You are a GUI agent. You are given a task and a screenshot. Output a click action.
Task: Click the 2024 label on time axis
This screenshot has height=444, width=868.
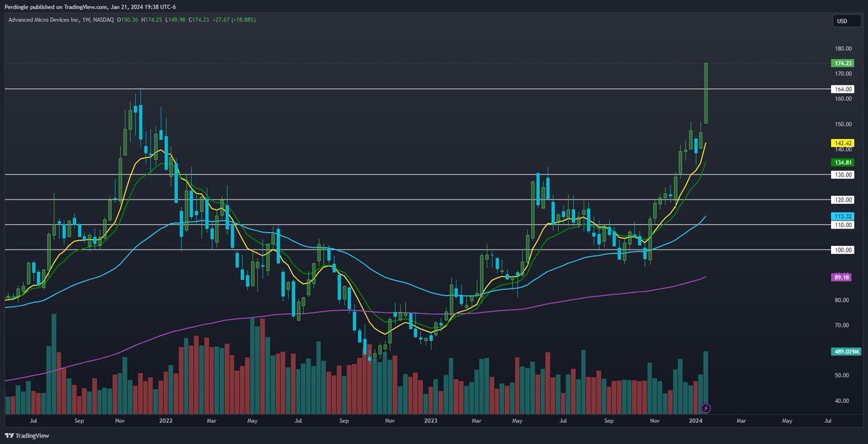pyautogui.click(x=696, y=419)
